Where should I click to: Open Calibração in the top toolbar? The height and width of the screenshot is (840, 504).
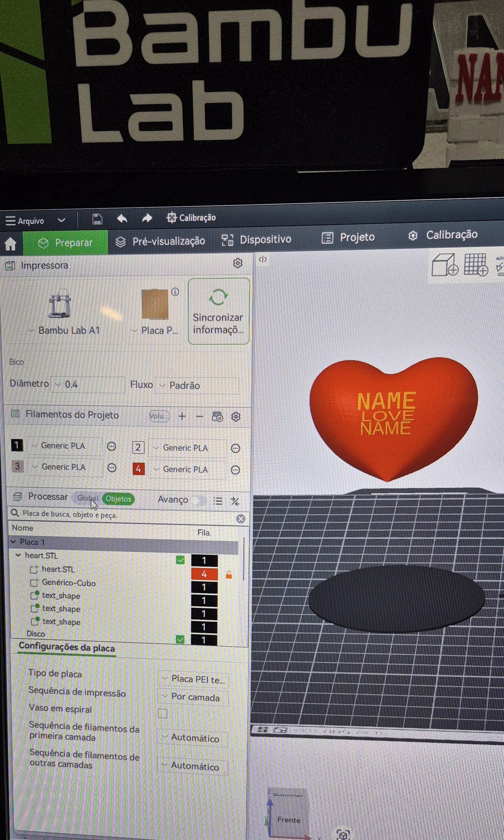pyautogui.click(x=191, y=217)
